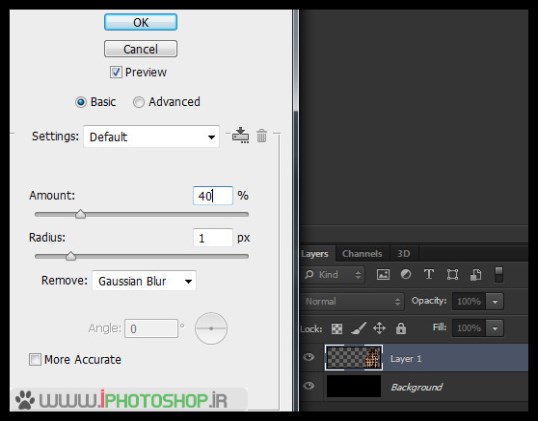
Task: Switch to the Channels tab
Action: (x=362, y=254)
